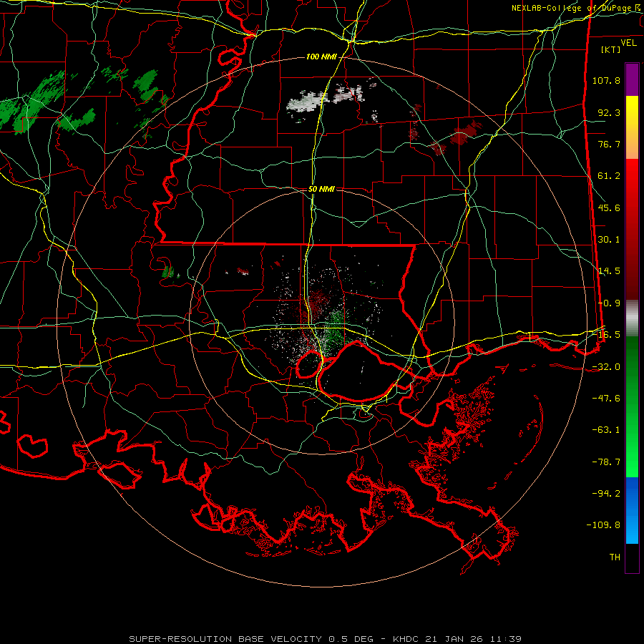
Task: Click the 50 NMI range ring label
Action: (321, 189)
